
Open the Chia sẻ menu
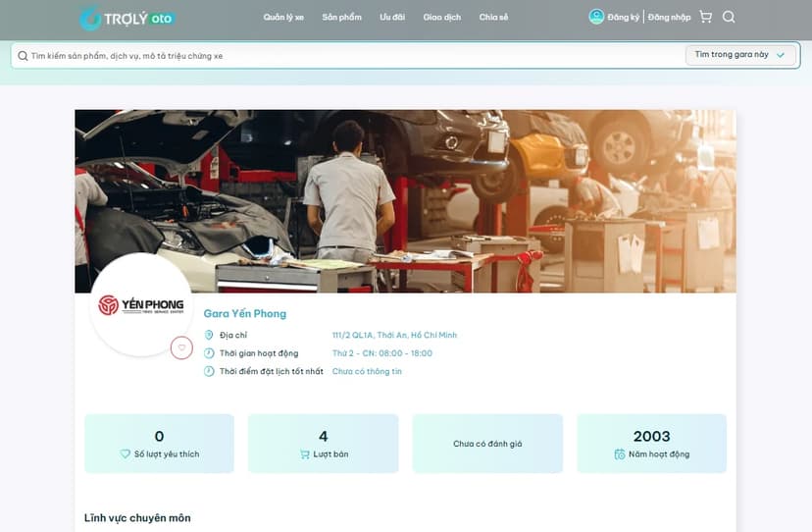coord(493,17)
